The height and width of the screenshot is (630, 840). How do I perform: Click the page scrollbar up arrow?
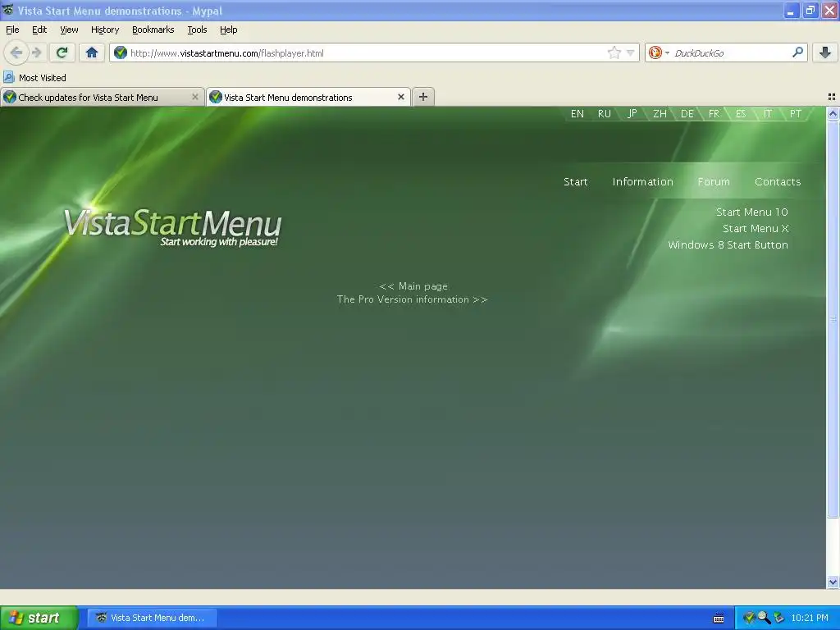pos(833,113)
